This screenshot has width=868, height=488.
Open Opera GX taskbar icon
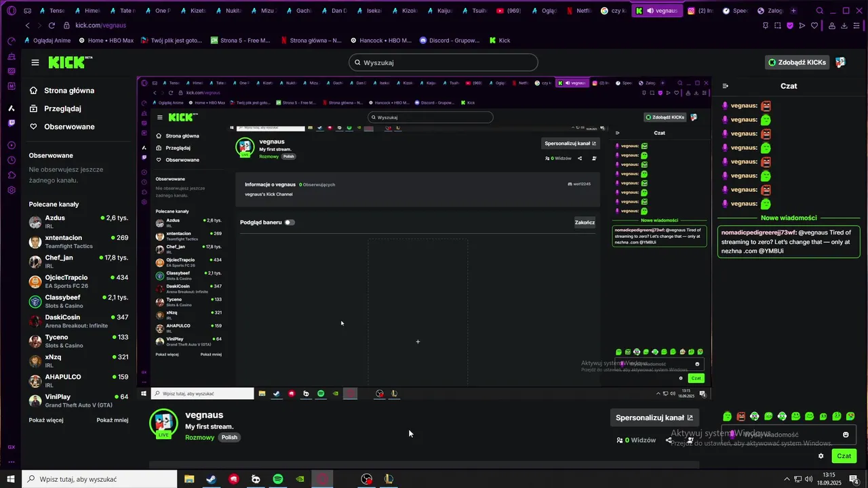(323, 479)
